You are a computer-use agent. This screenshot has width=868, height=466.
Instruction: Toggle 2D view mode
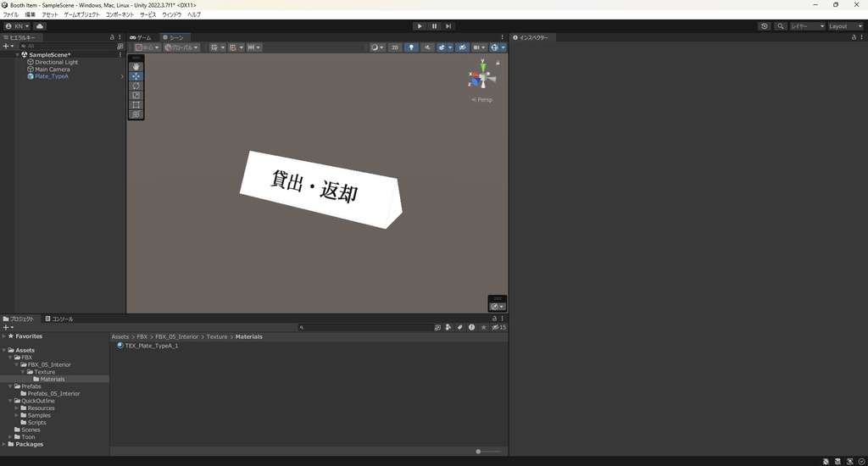coord(395,47)
